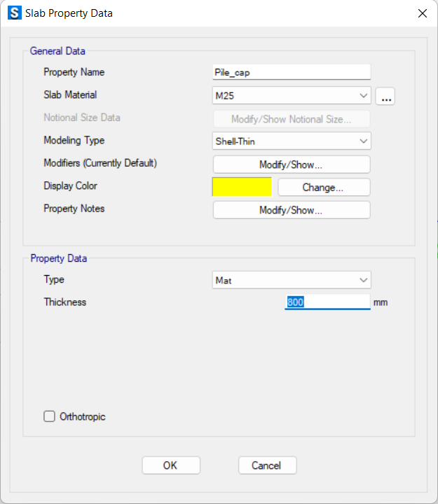Click Modify/Show button for Property Notes
438x504 pixels.
(x=292, y=210)
